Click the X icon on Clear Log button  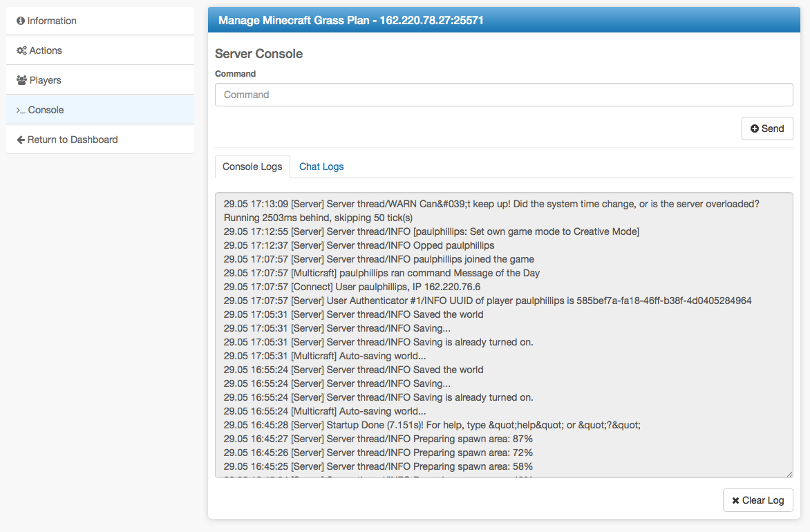735,500
